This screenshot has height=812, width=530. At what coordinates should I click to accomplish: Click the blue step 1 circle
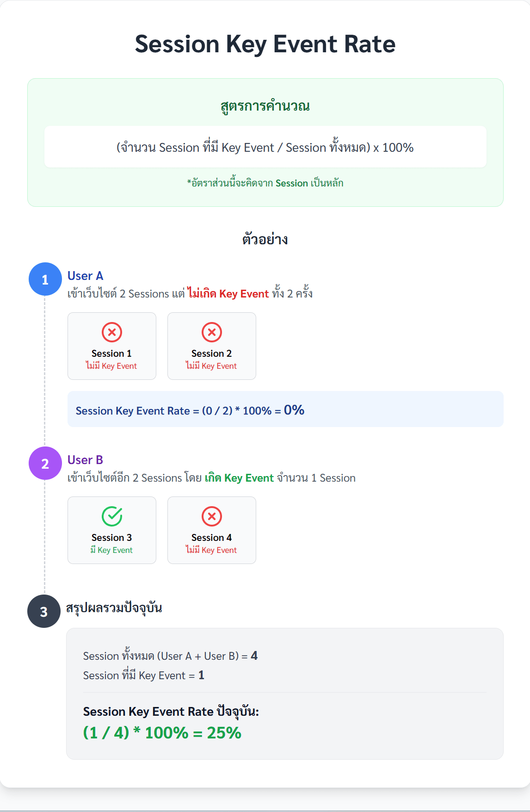[x=45, y=279]
